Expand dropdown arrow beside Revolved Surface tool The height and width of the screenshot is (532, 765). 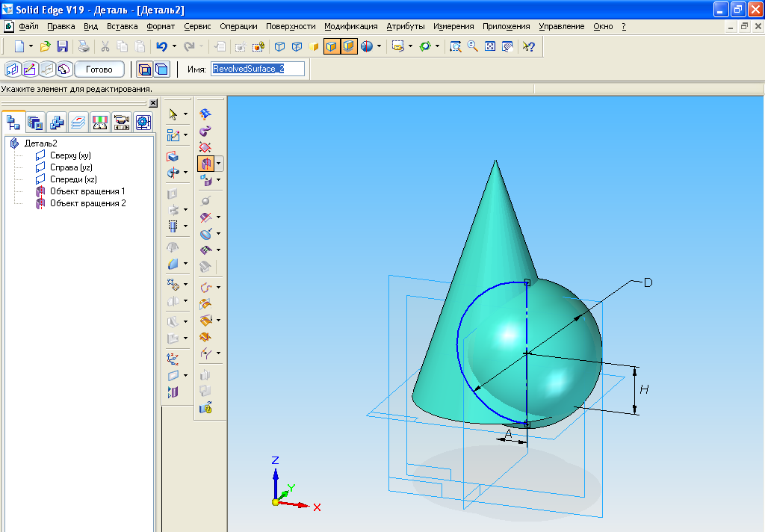click(219, 163)
